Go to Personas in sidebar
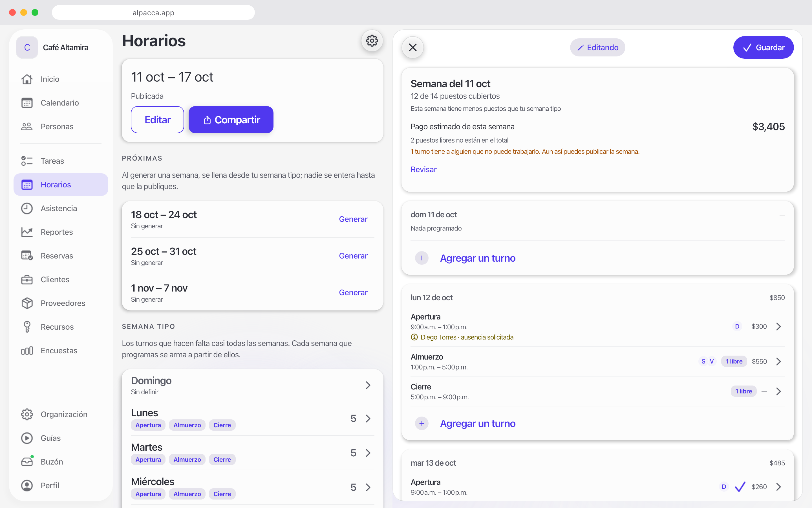Image resolution: width=812 pixels, height=508 pixels. coord(61,126)
